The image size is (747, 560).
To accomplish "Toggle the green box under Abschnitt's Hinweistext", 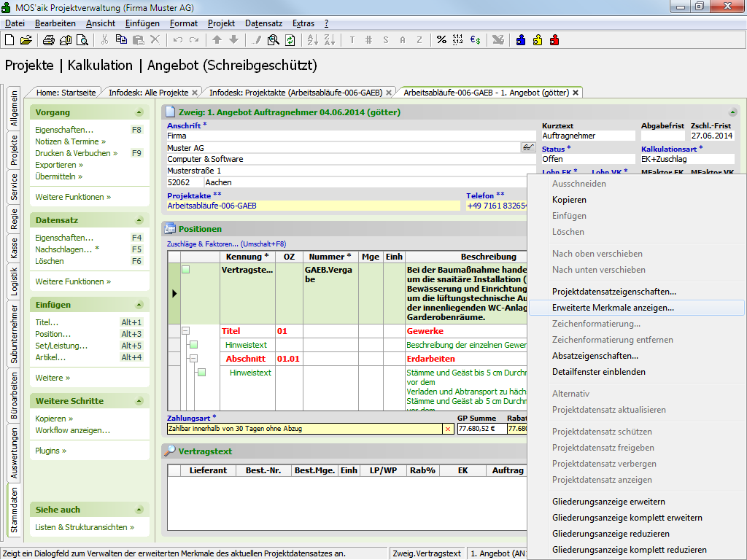I will pyautogui.click(x=201, y=373).
